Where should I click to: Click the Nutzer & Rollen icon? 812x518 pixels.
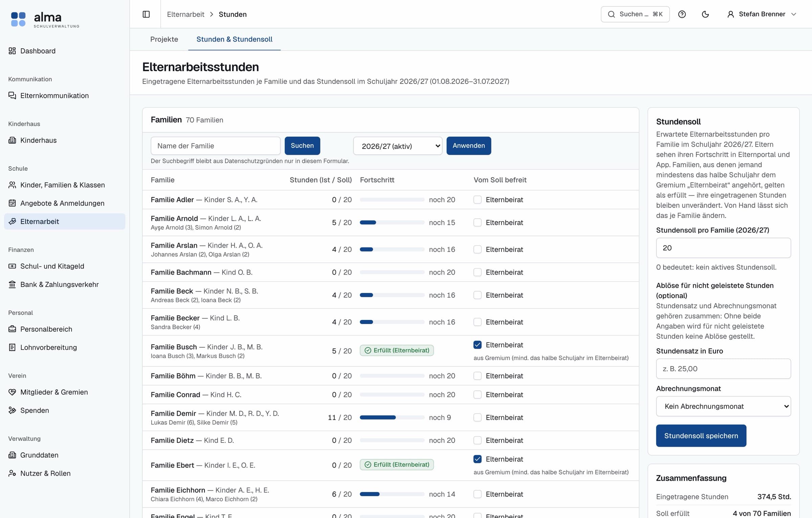[12, 473]
